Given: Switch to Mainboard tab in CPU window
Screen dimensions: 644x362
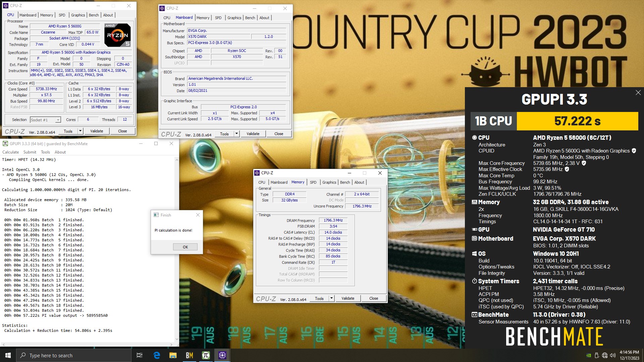Looking at the screenshot, I should pos(28,15).
